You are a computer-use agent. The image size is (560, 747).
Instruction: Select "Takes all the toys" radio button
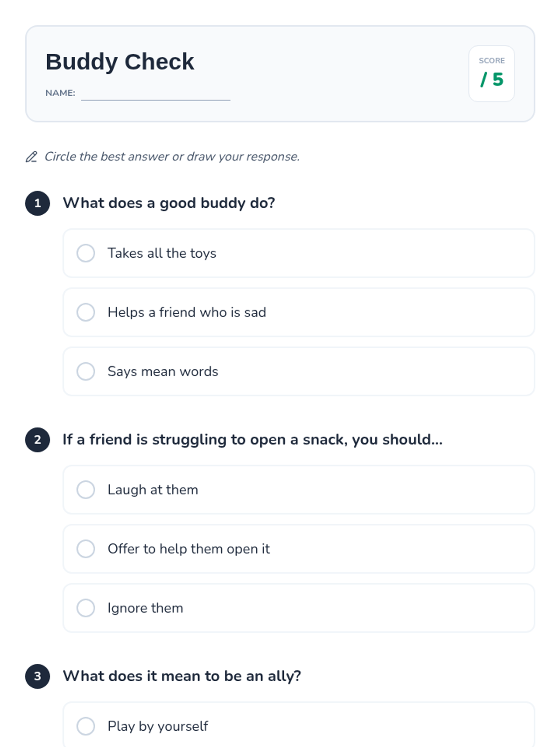(x=86, y=253)
